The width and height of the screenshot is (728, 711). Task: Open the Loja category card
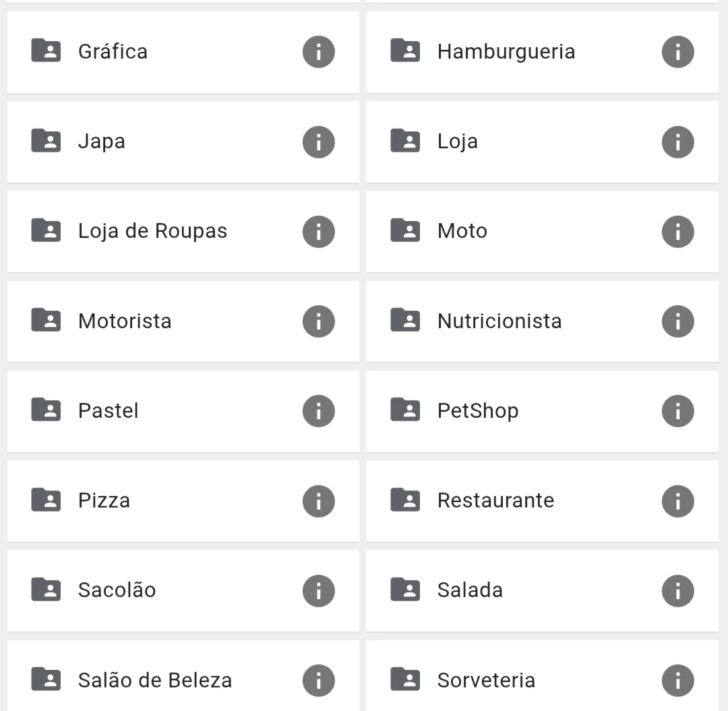[542, 142]
